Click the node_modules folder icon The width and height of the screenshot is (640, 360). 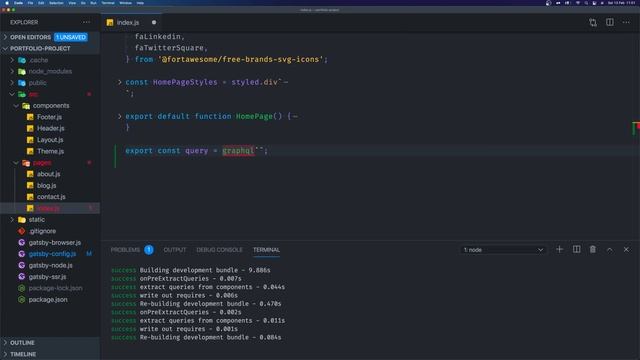(22, 71)
